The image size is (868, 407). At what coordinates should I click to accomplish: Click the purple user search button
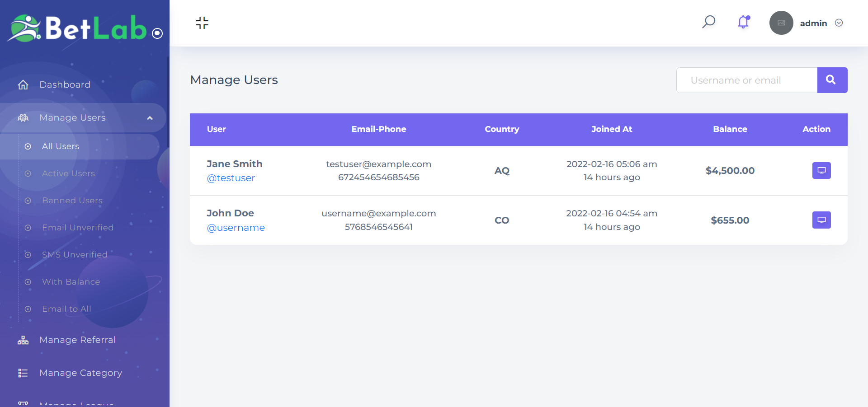click(832, 80)
